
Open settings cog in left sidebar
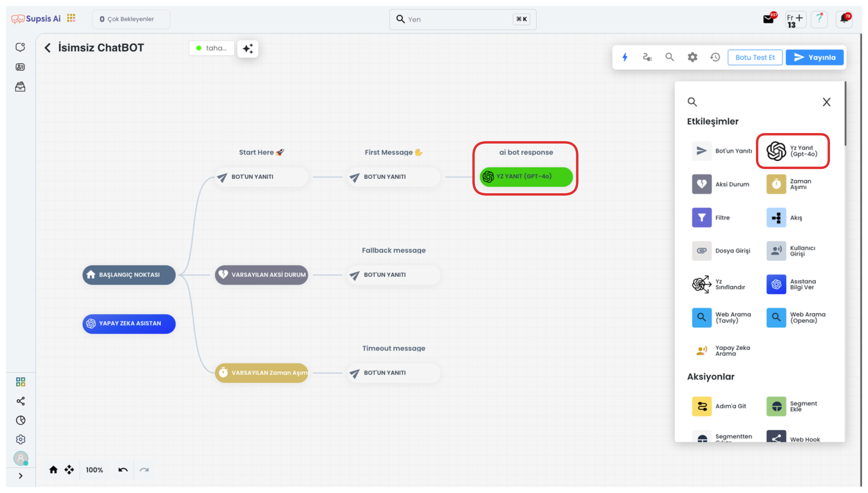[20, 440]
